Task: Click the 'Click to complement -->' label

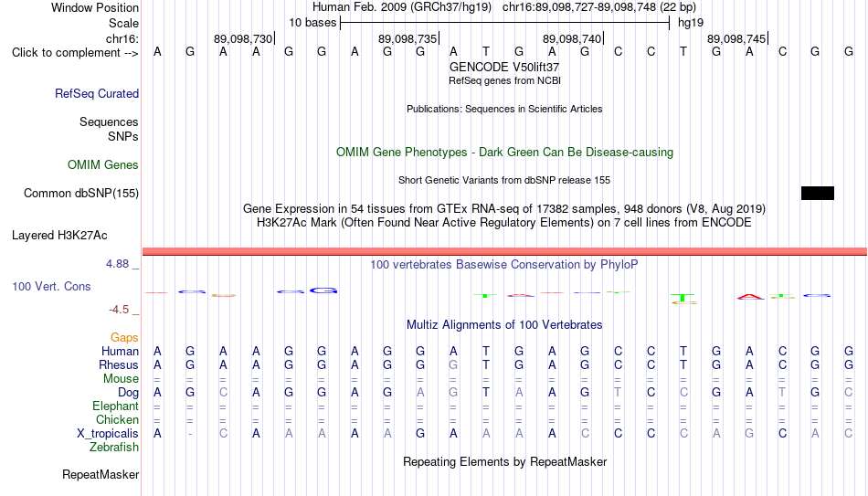Action: click(75, 53)
